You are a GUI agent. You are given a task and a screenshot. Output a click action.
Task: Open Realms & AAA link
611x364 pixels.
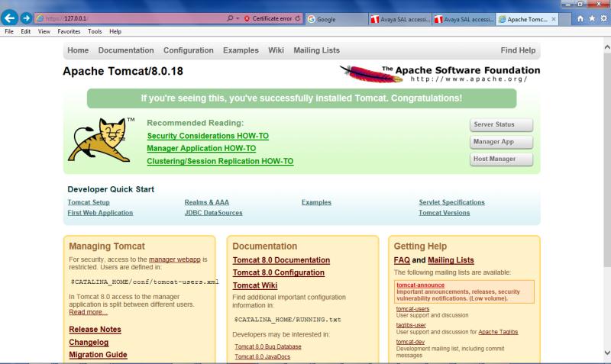[x=206, y=202]
